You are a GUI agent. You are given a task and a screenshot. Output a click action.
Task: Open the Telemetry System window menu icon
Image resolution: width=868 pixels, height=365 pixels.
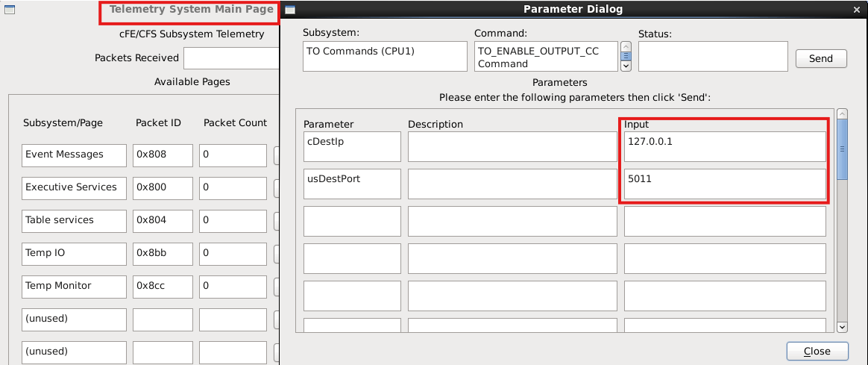[8, 10]
